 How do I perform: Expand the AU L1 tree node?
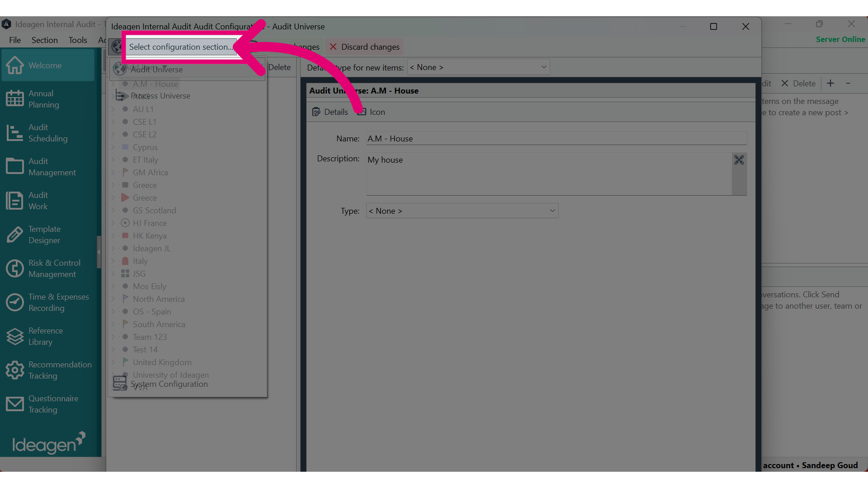[113, 109]
